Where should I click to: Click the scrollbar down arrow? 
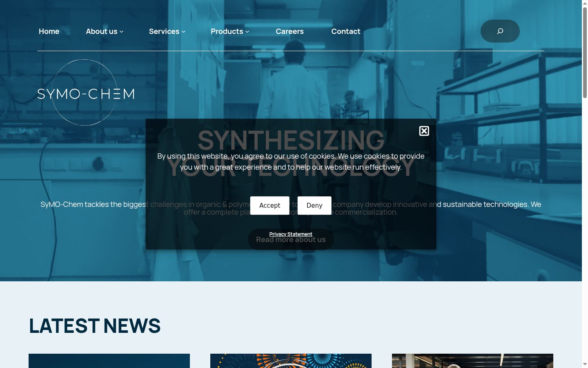pyautogui.click(x=585, y=364)
